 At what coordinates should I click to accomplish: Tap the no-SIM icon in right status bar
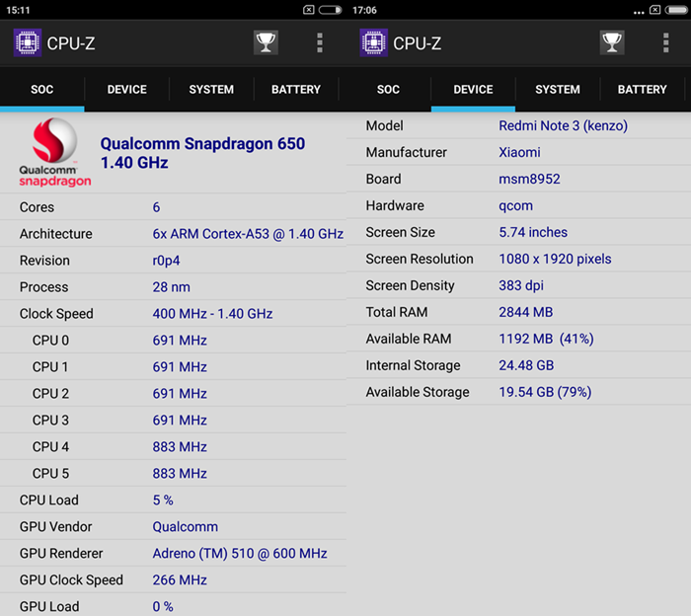click(655, 10)
